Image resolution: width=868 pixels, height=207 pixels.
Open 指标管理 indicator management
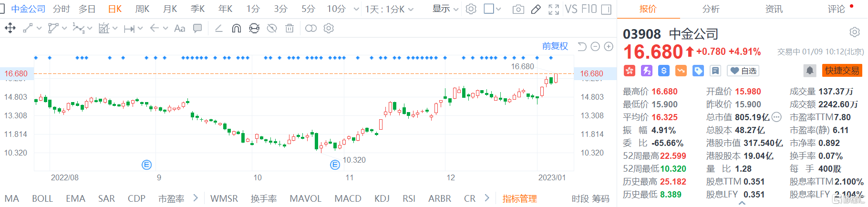519,198
